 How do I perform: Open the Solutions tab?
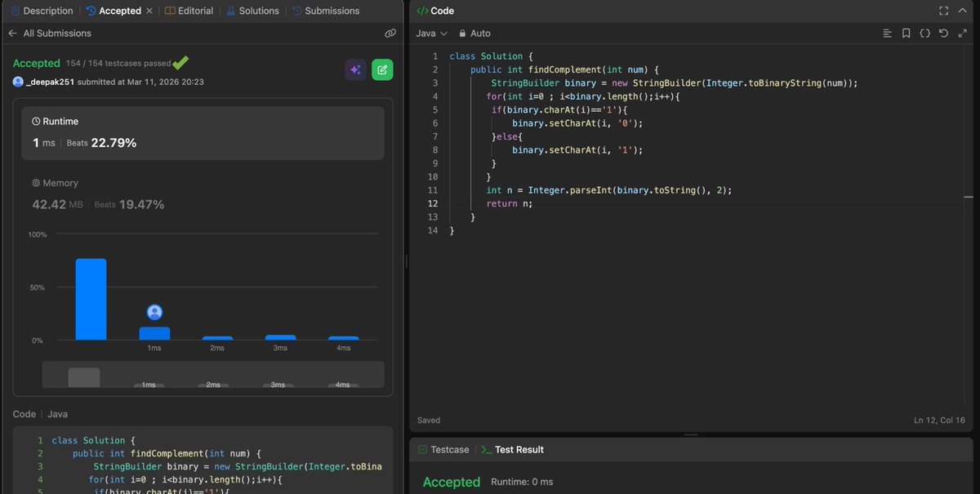pos(253,11)
